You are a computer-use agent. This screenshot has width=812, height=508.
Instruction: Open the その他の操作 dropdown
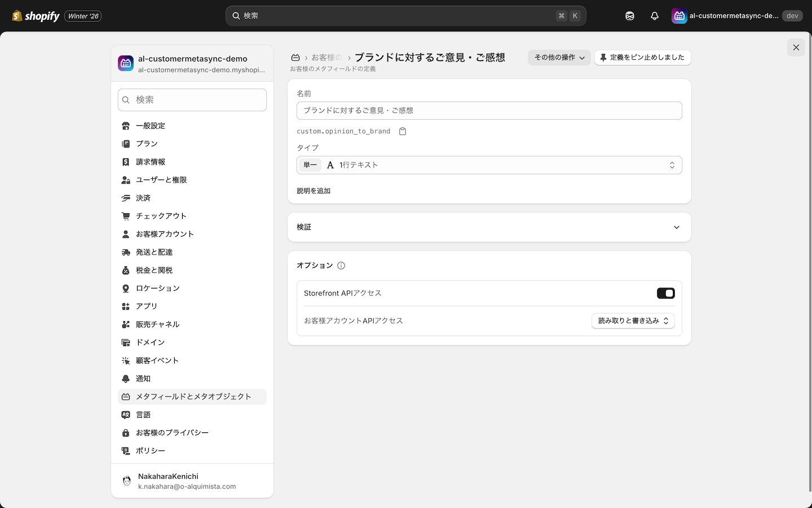(x=559, y=58)
